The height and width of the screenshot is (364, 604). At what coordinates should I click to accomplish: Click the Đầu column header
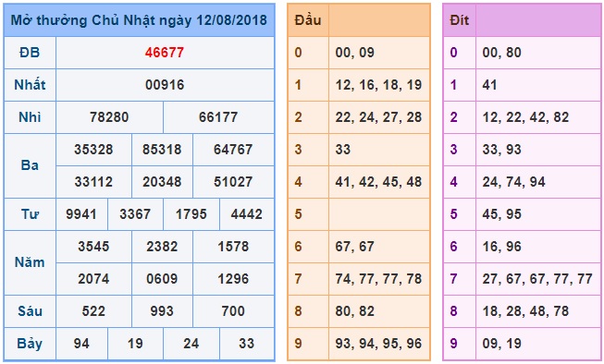tap(308, 20)
